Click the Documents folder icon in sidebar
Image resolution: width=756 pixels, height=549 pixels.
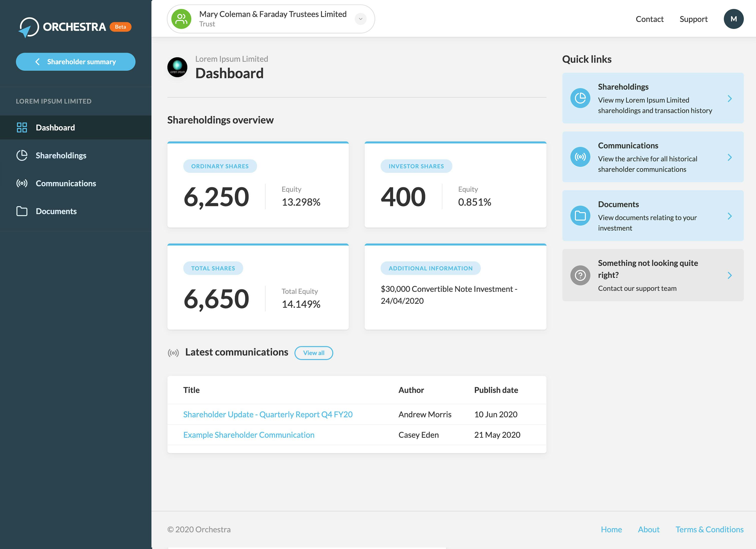coord(22,211)
